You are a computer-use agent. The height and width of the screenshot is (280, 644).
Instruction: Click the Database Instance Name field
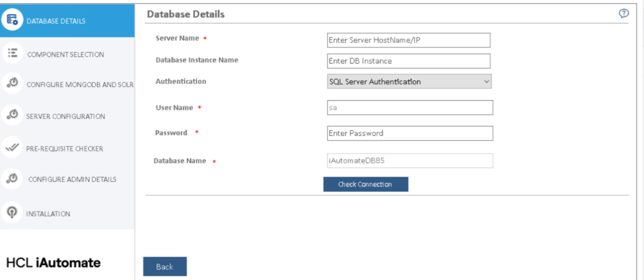pyautogui.click(x=408, y=61)
